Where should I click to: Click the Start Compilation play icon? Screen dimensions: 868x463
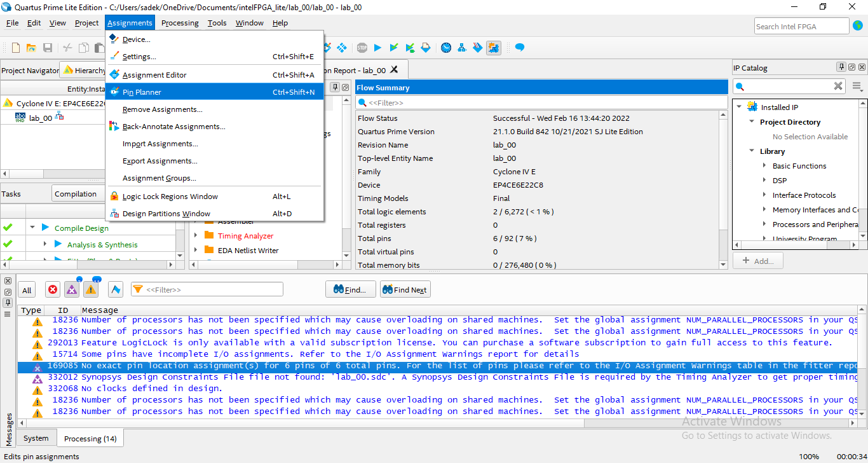pyautogui.click(x=377, y=48)
